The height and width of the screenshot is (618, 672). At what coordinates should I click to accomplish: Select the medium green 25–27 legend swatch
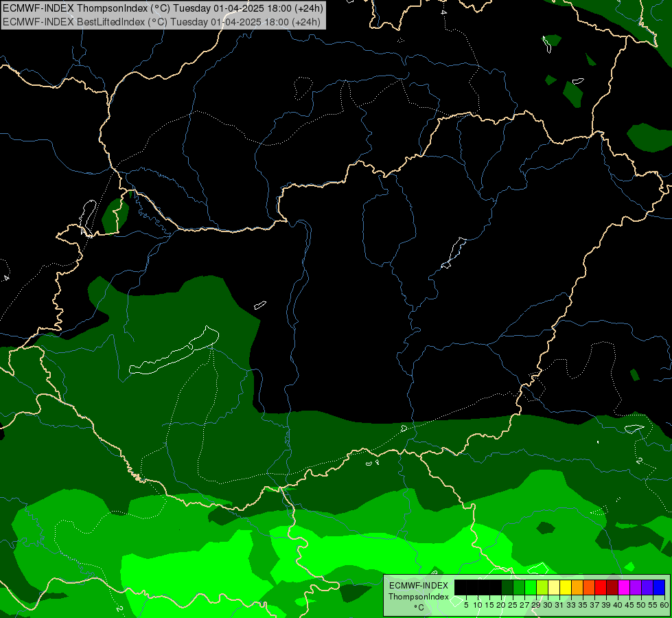coord(518,587)
